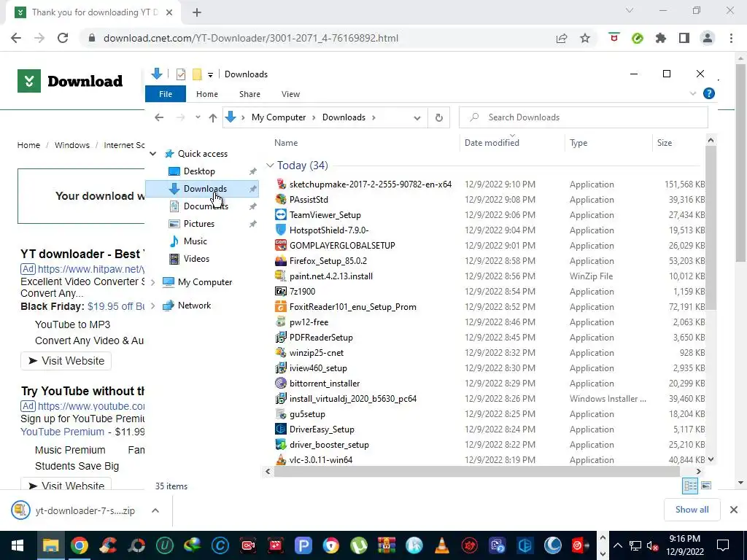Go back in the Explorer window
Screen dimensions: 747x560
(159, 117)
